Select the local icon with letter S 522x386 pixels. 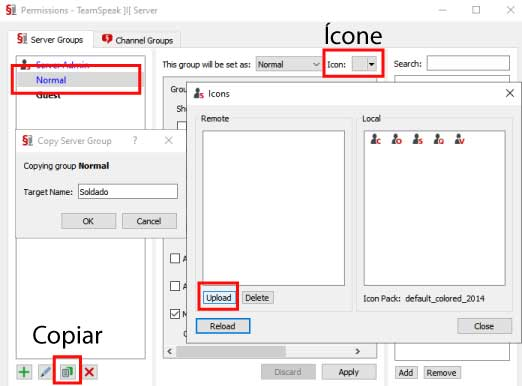[x=417, y=139]
